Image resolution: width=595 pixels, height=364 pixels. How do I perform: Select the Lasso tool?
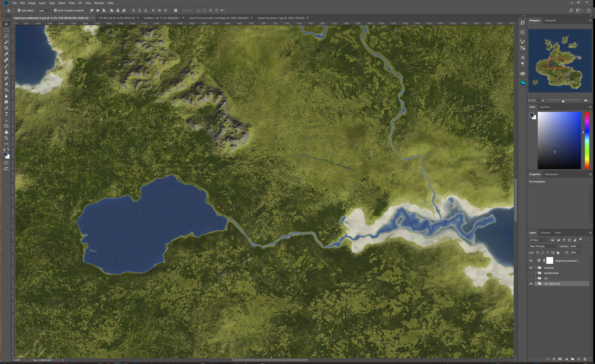coord(6,36)
